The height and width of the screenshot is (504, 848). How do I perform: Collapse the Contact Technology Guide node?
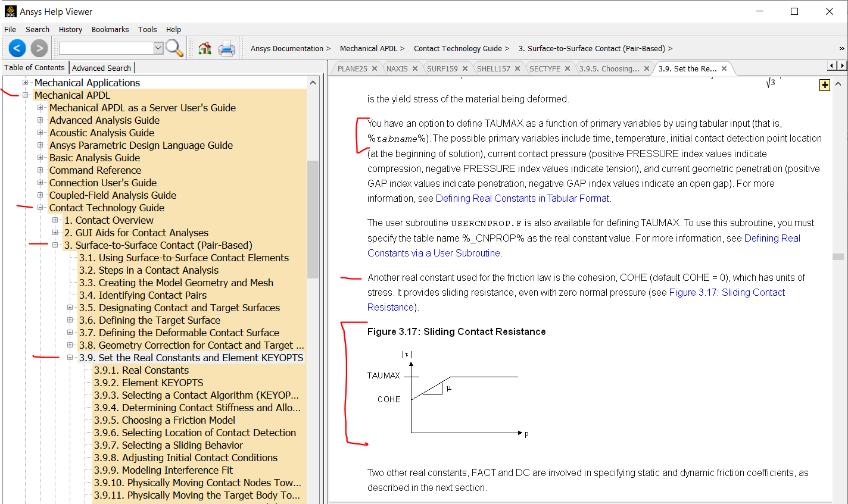[x=40, y=208]
